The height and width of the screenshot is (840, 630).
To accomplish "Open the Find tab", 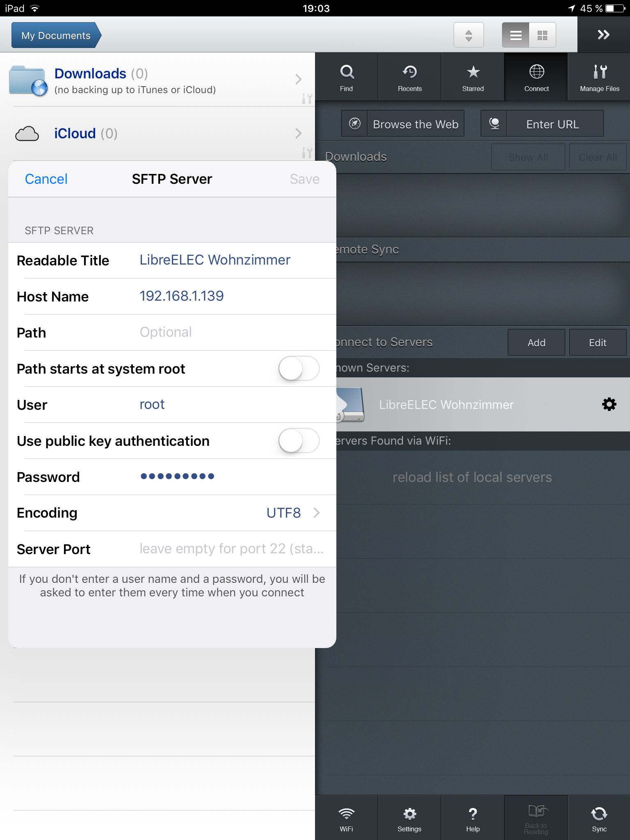I will (x=347, y=77).
